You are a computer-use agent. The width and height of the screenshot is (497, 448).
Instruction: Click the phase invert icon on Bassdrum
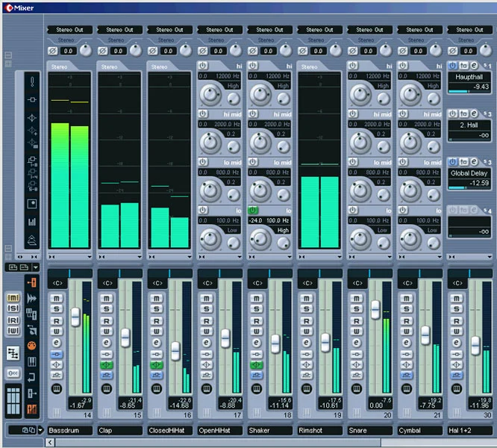[53, 50]
